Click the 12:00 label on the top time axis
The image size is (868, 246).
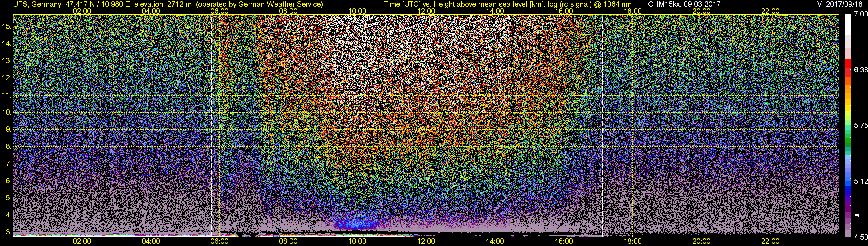426,11
